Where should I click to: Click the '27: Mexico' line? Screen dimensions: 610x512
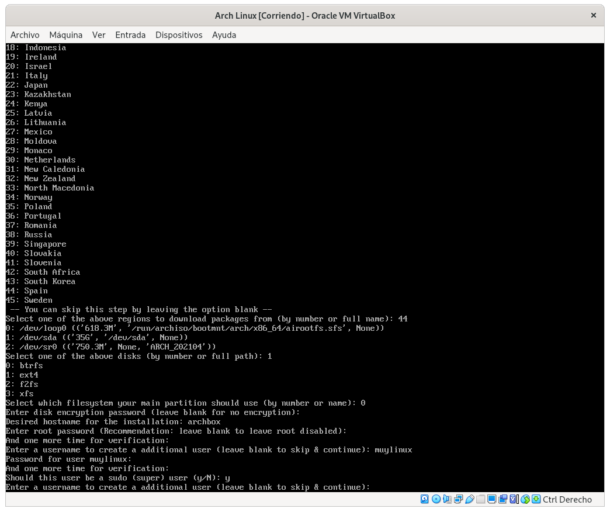tap(29, 132)
